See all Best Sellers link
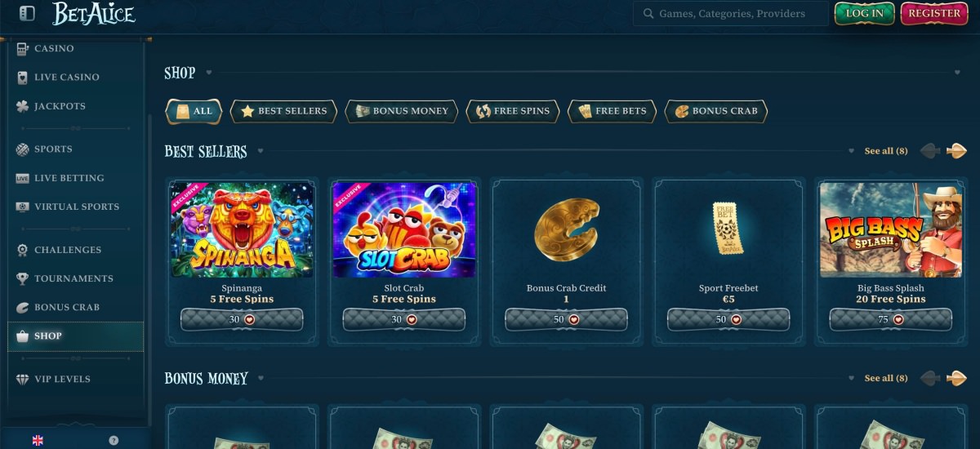The width and height of the screenshot is (980, 449). (x=886, y=151)
